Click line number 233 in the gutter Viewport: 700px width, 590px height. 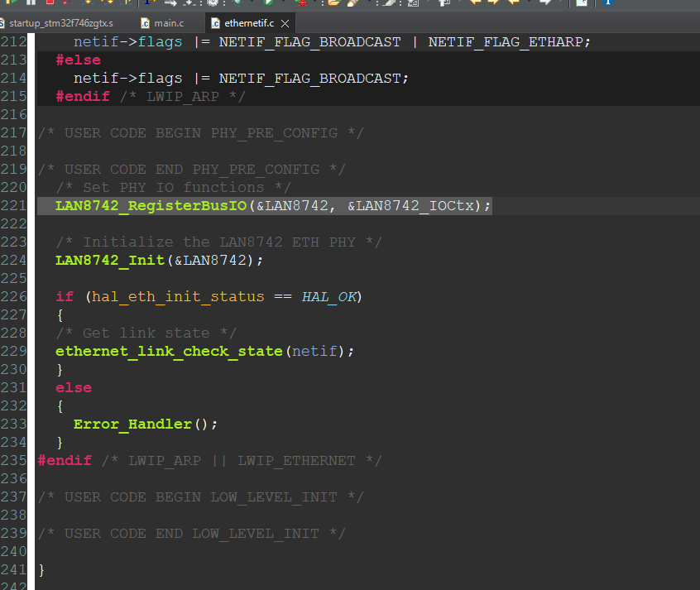tap(13, 425)
